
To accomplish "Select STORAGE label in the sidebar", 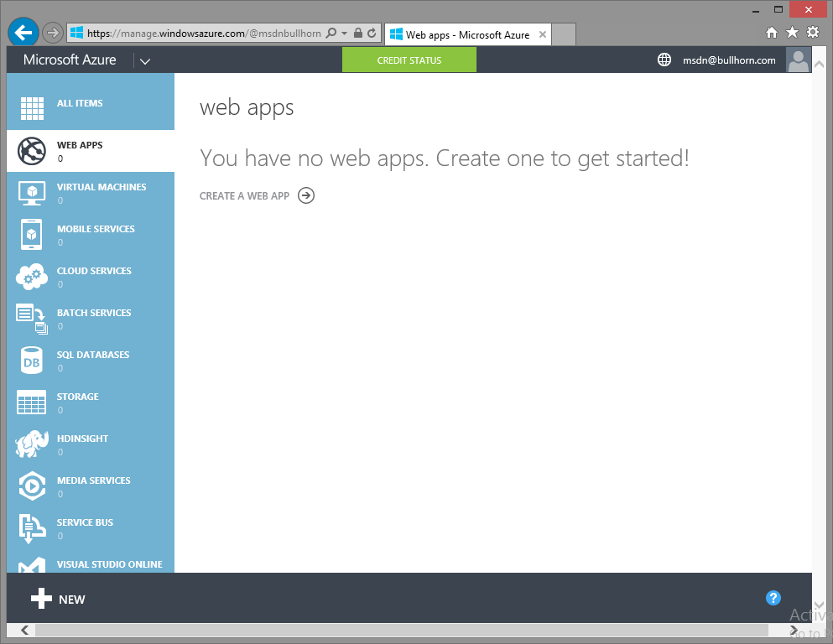I will pyautogui.click(x=77, y=397).
